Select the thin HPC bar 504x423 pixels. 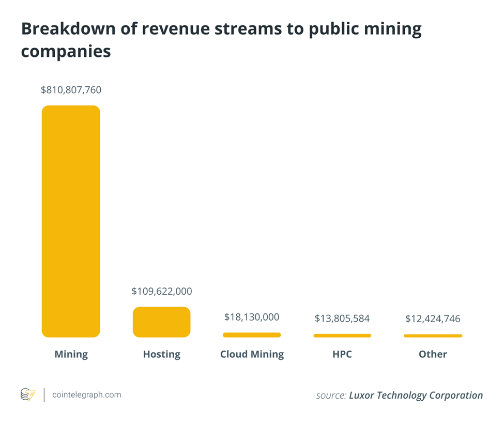coord(342,336)
